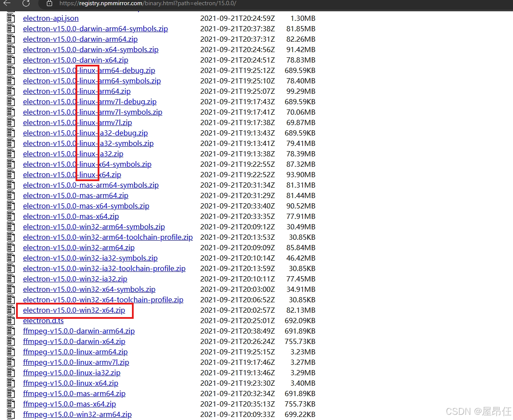Screen dimensions: 513x420
Task: Click file icon beside electron-v15.0.0-darwin-arm64.zip
Action: pos(11,39)
